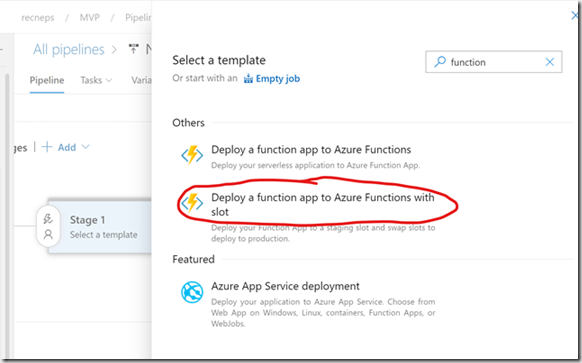Select 'Deploy a function app to Azure Functions with slot'
The height and width of the screenshot is (363, 582).
point(323,205)
